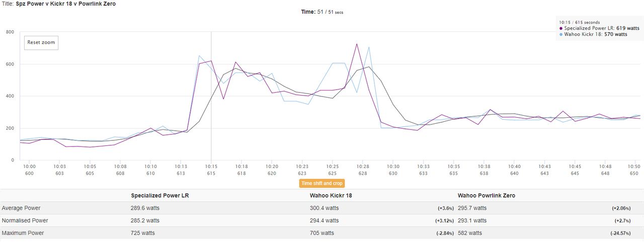Click the blue Wahoo Kickr 18 legend dot
Image resolution: width=644 pixels, height=245 pixels.
coord(561,35)
